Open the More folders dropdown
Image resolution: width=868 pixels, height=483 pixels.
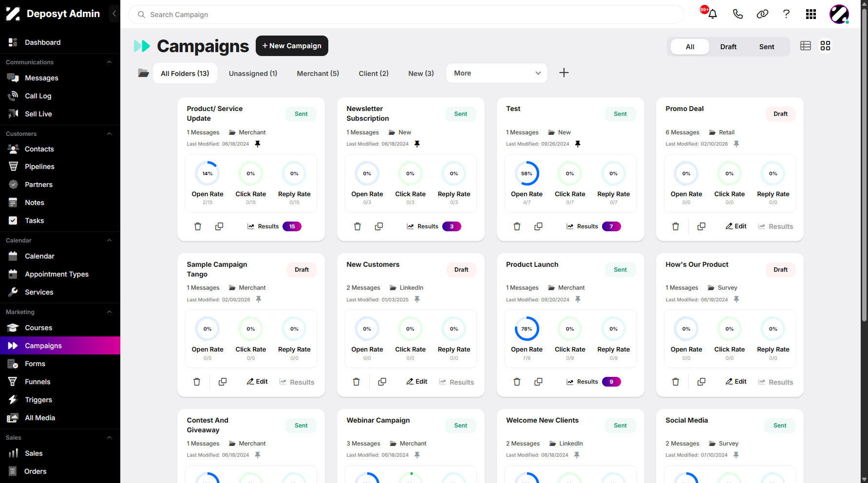(x=497, y=73)
